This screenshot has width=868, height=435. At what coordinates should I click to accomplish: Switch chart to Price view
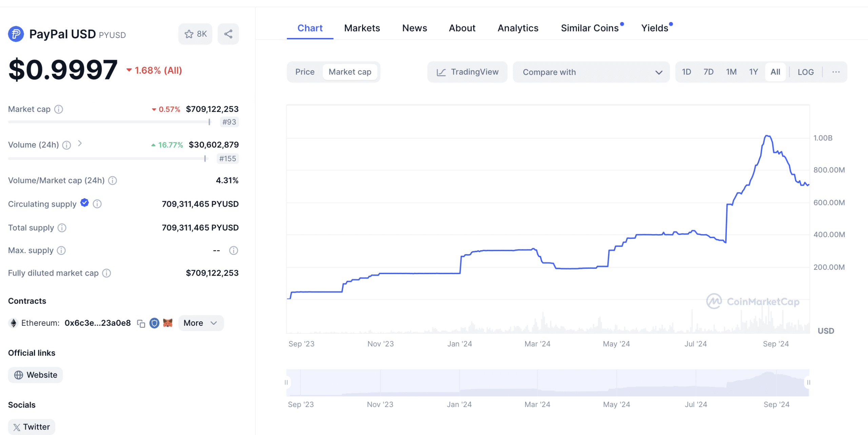pyautogui.click(x=305, y=72)
